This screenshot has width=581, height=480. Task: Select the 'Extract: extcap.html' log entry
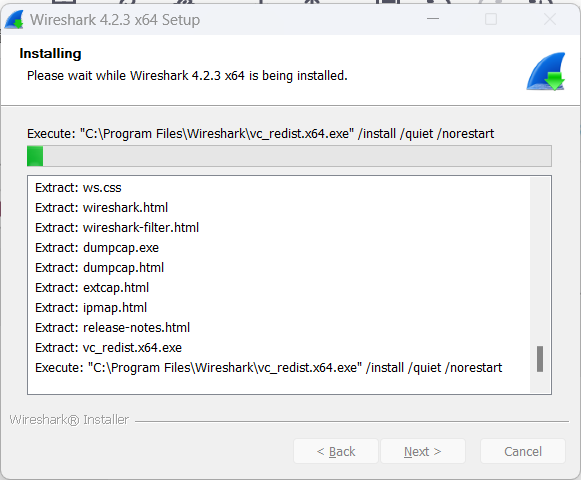(x=92, y=288)
